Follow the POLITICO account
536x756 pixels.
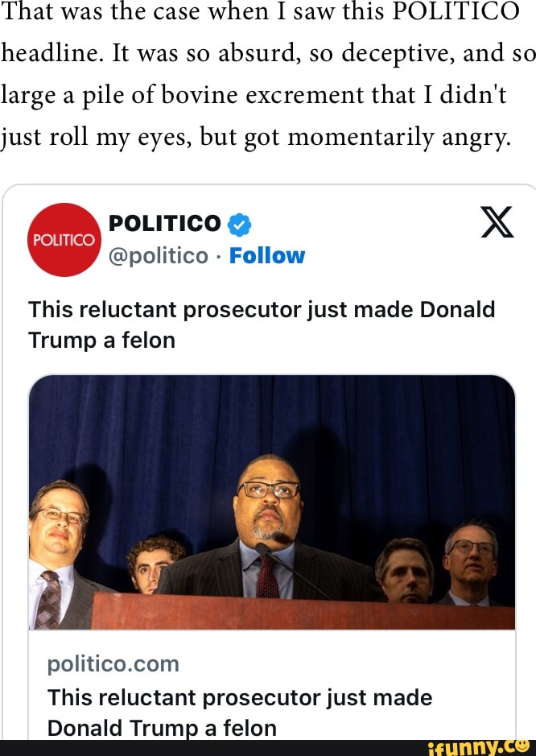(x=267, y=256)
